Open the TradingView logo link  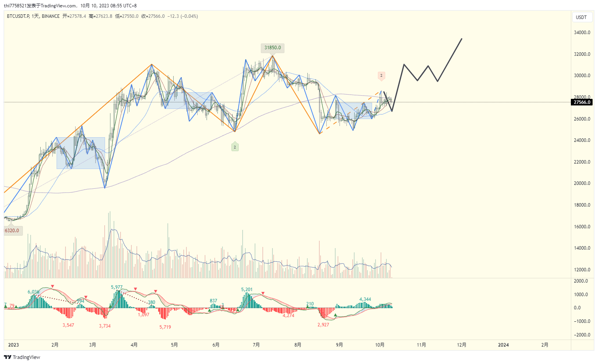[22, 357]
